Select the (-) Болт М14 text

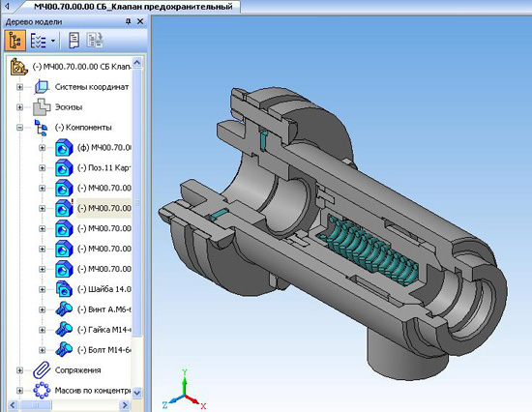click(x=104, y=350)
